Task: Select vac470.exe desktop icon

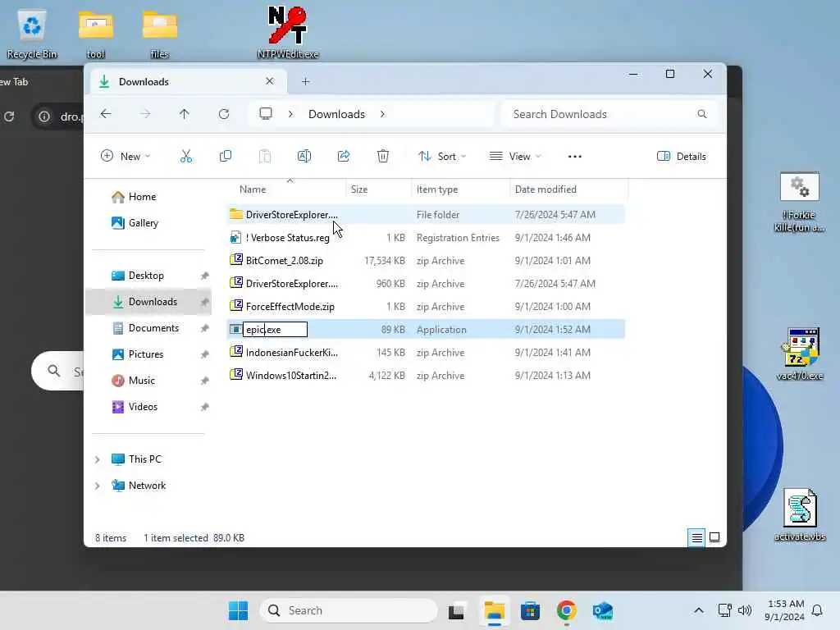Action: (x=799, y=354)
